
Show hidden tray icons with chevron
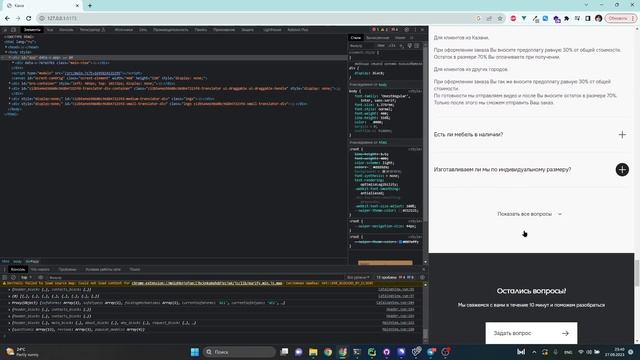point(534,352)
